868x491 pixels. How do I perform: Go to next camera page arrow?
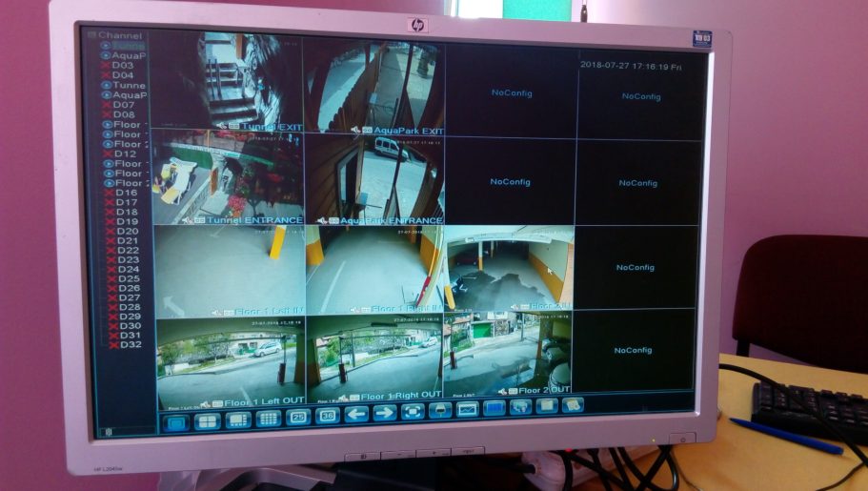(x=384, y=413)
